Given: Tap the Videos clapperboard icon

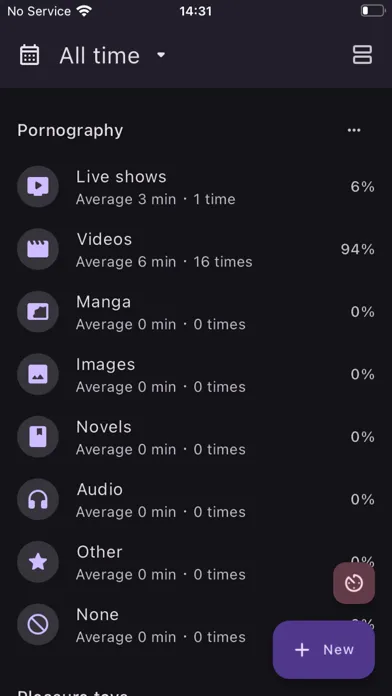Looking at the screenshot, I should (x=38, y=249).
